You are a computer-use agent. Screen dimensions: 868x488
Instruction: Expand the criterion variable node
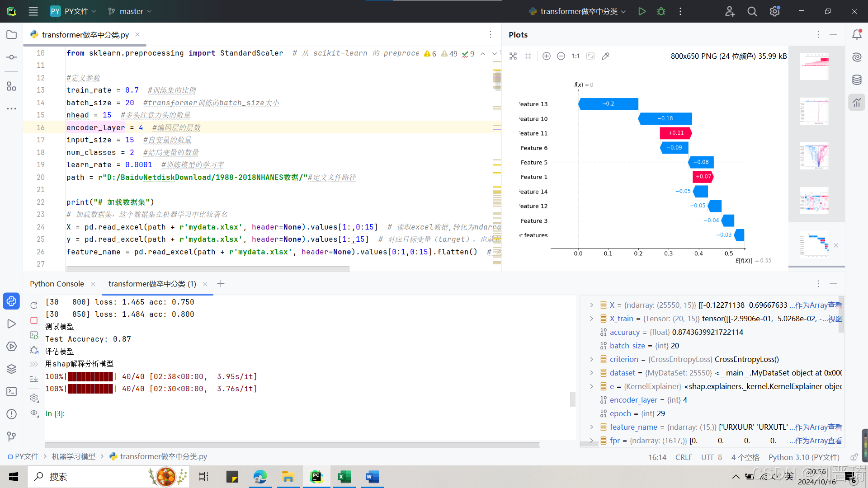pyautogui.click(x=591, y=359)
